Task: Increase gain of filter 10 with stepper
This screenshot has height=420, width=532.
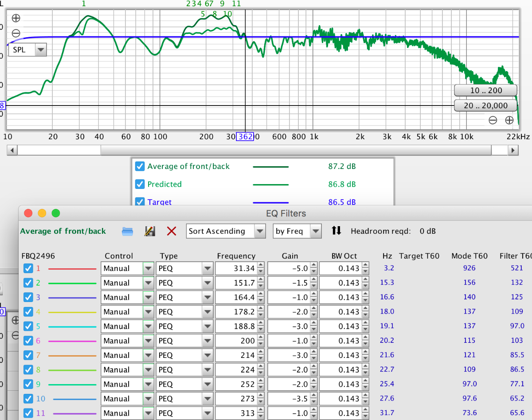Action: pyautogui.click(x=314, y=396)
